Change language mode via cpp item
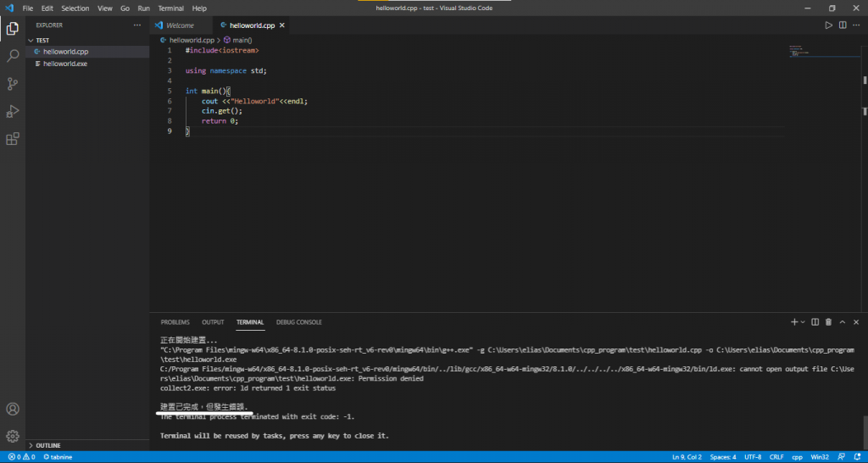 [797, 457]
